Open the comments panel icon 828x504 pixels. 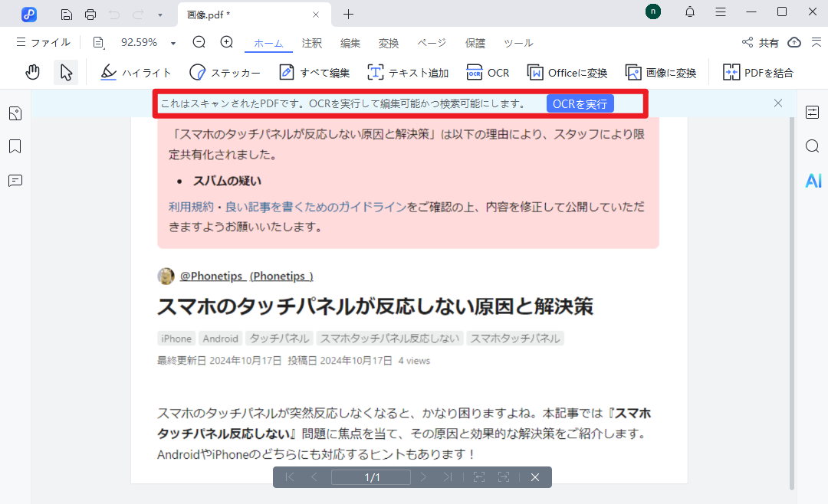pyautogui.click(x=15, y=181)
